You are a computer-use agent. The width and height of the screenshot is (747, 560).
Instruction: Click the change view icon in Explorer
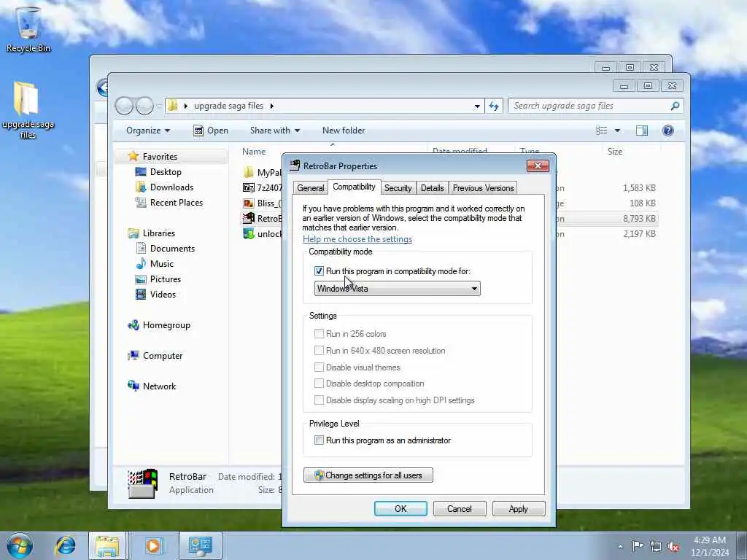[x=601, y=131]
